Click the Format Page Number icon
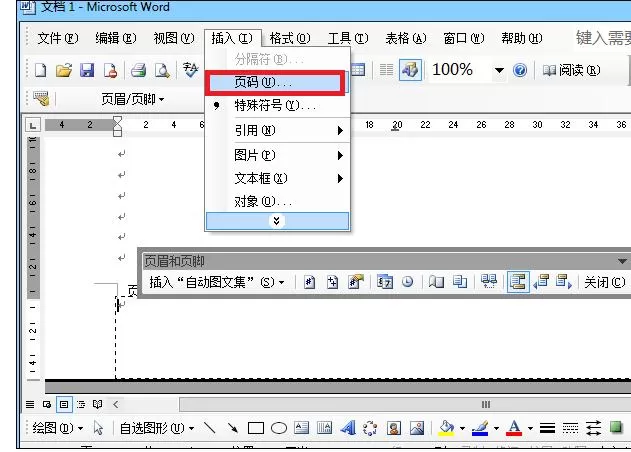Screen dimensions: 631x452 tap(356, 282)
